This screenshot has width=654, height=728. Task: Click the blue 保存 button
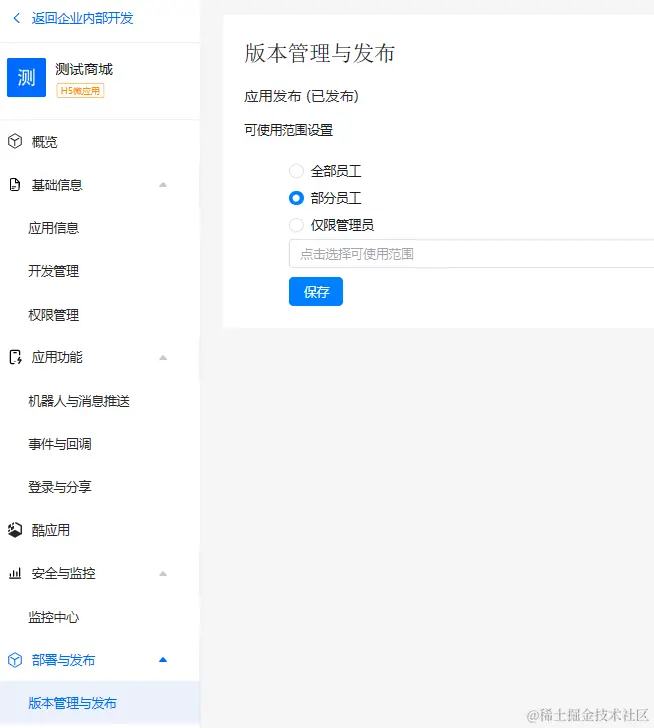316,292
